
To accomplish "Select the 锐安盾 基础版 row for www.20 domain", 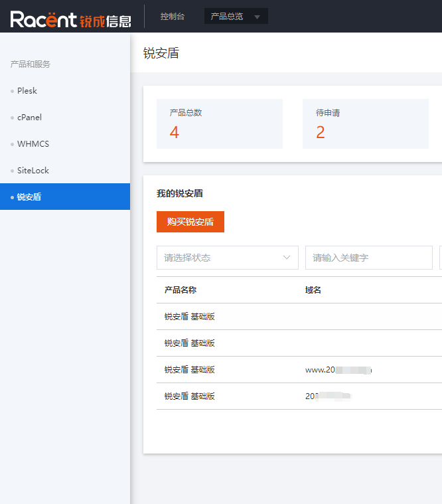I will (299, 370).
